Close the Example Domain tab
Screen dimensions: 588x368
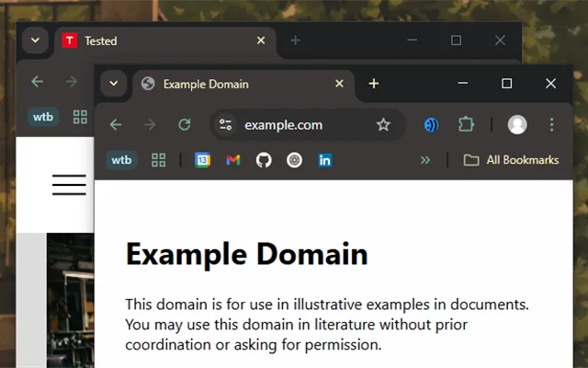pos(339,84)
